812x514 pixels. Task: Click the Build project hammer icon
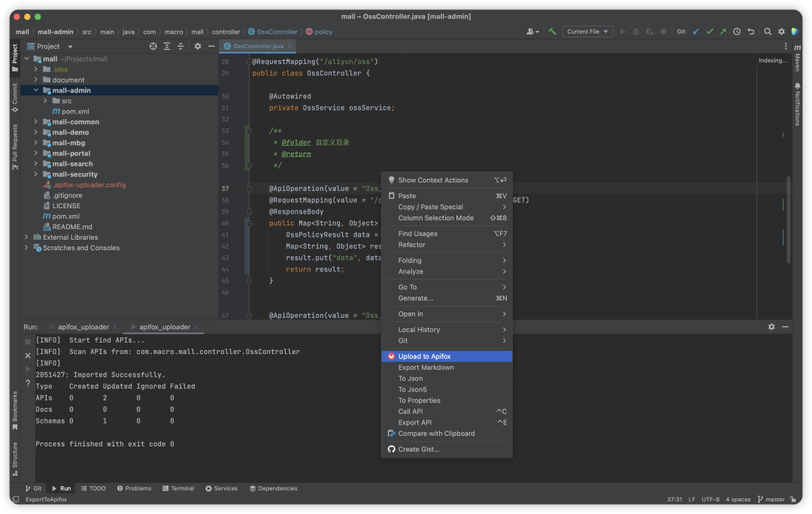(553, 32)
